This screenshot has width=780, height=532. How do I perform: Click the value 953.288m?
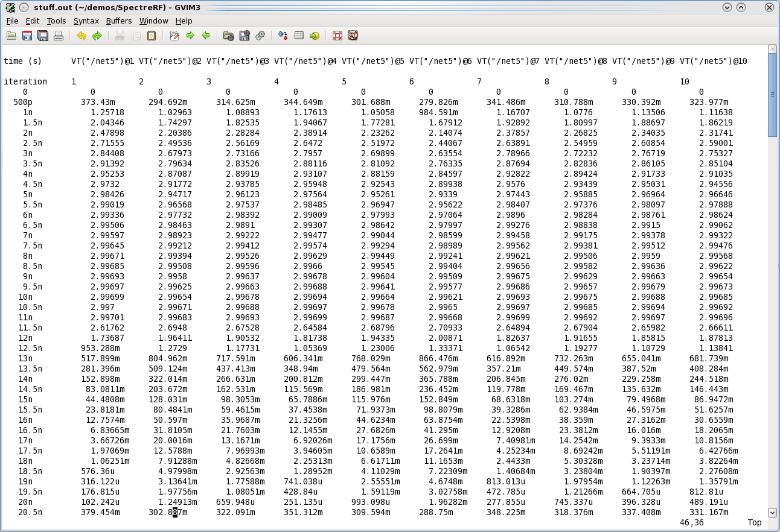(100, 348)
